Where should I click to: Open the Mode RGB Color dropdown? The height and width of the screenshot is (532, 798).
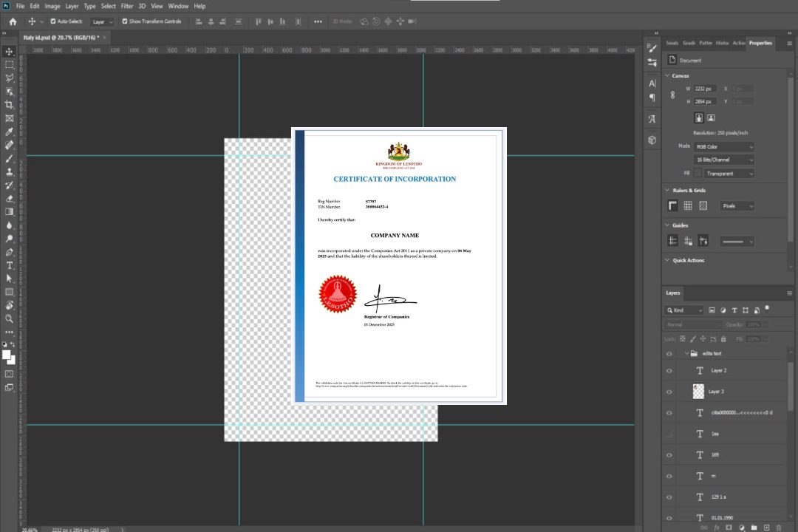pos(723,146)
